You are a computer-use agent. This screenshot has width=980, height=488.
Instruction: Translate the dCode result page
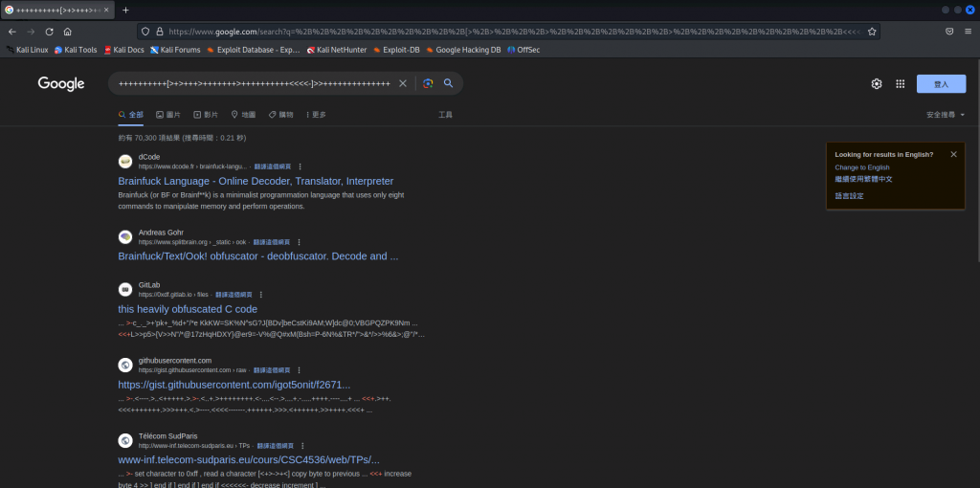click(x=272, y=166)
